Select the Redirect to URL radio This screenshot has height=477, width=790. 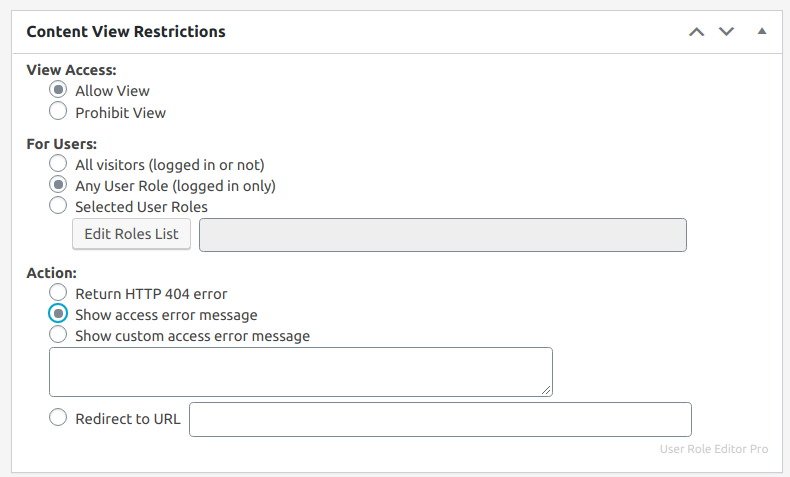point(58,417)
